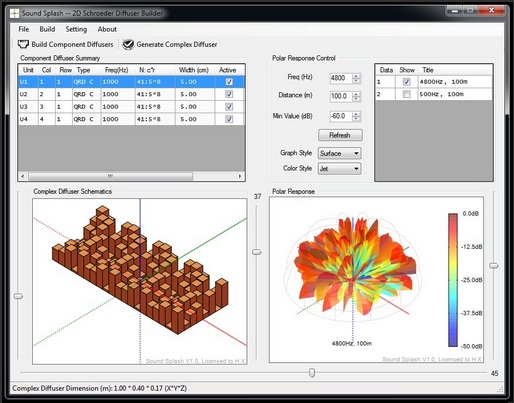Click the summary table's left scroll arrow

tap(23, 176)
